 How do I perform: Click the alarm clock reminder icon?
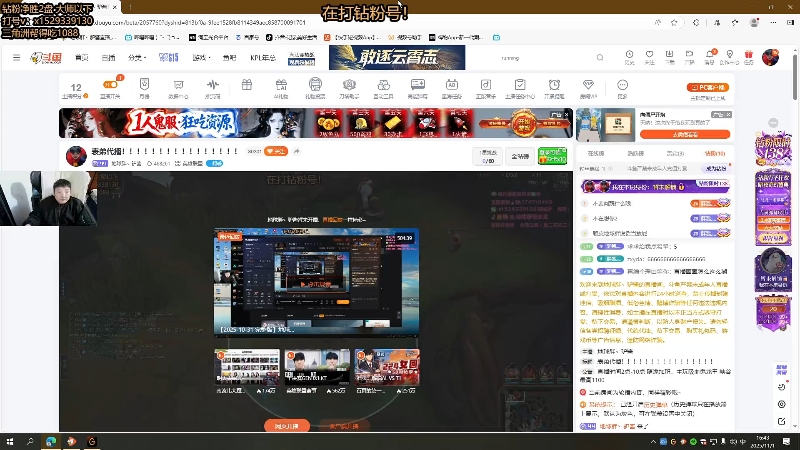554,85
